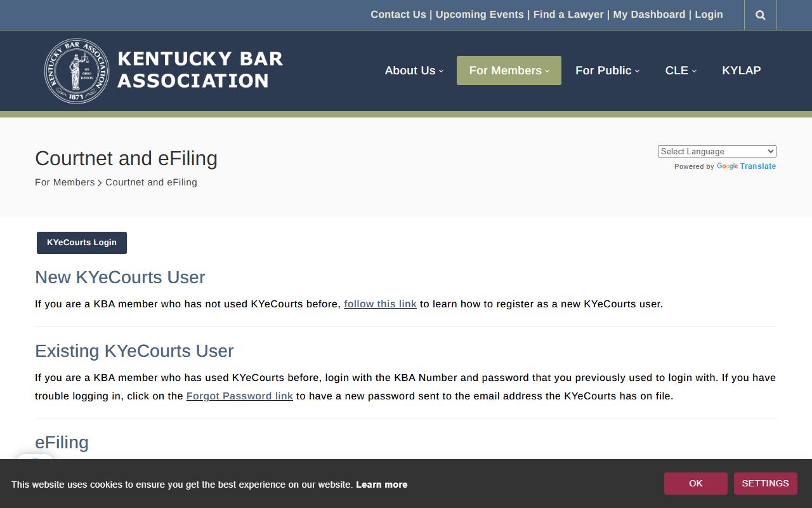Click the Google Translate logo link
This screenshot has width=812, height=508.
click(x=746, y=166)
